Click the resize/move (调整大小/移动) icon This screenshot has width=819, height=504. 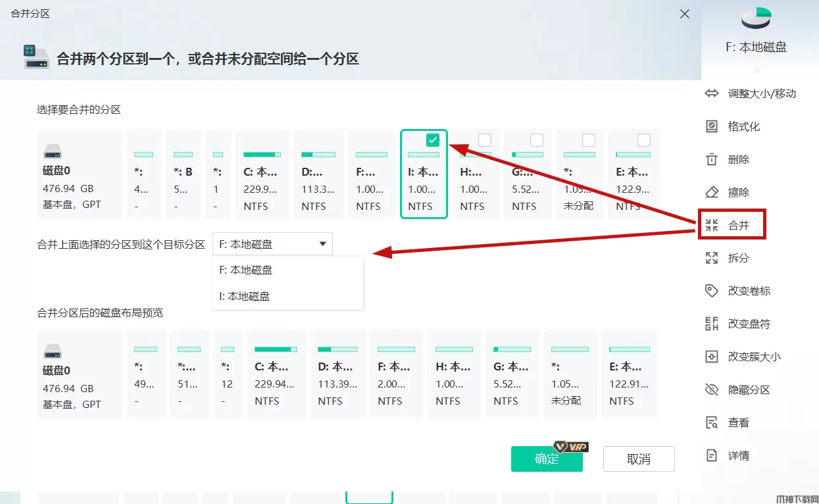(x=711, y=93)
